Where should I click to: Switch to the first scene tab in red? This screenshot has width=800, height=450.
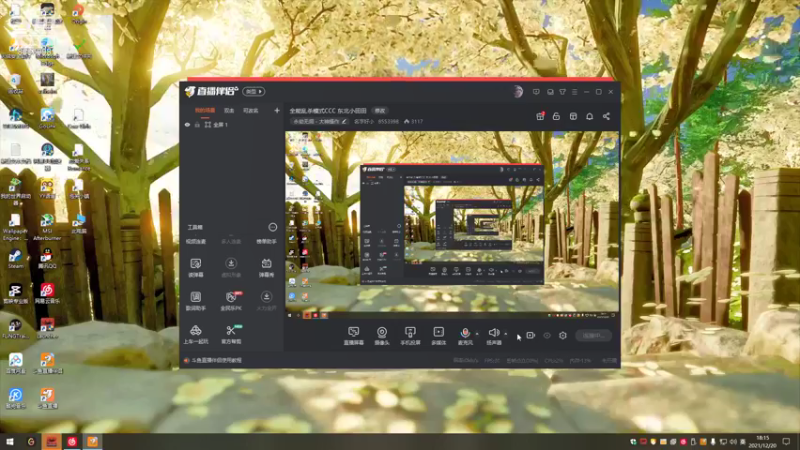point(205,111)
